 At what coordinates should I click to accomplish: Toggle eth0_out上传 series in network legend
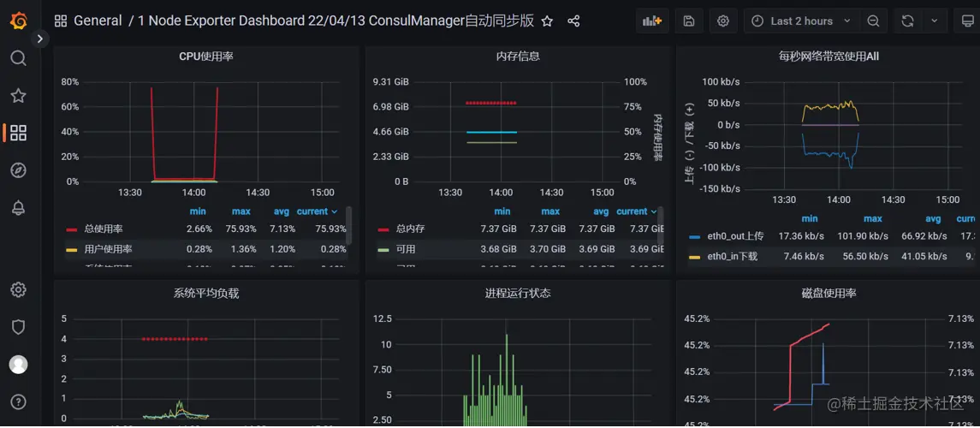coord(735,236)
